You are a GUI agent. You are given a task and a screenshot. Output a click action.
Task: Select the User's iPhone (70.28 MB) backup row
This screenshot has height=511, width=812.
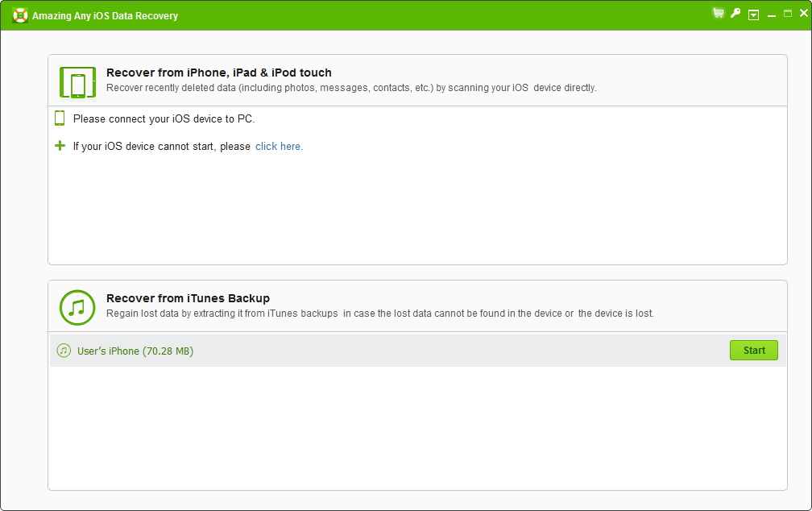(417, 351)
